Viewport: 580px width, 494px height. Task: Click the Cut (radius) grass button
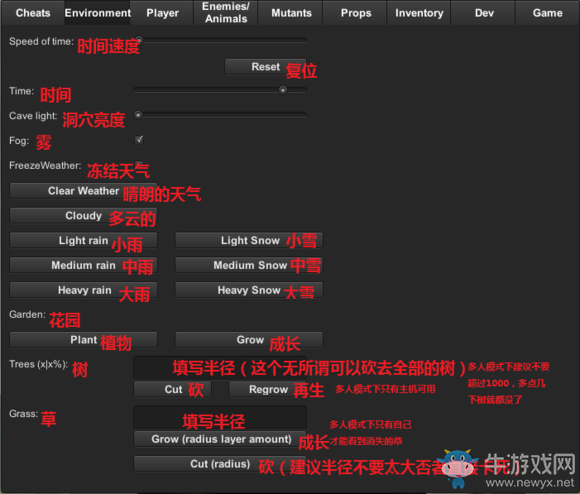[x=220, y=464]
